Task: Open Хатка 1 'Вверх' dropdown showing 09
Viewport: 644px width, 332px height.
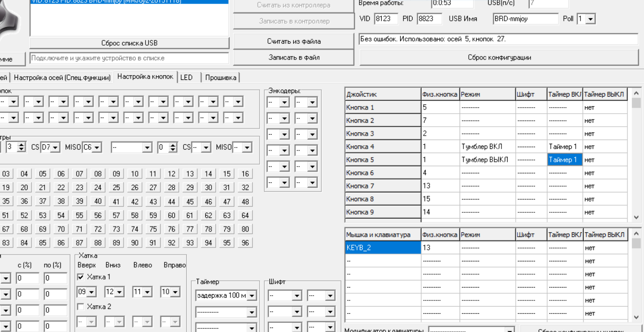Action: click(x=92, y=292)
